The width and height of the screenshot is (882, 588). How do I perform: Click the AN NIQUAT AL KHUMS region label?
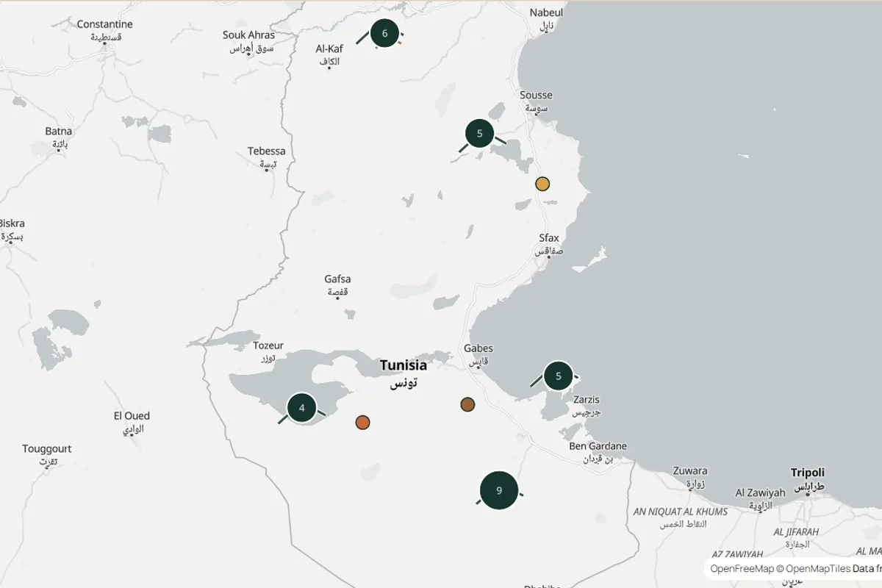coord(681,517)
